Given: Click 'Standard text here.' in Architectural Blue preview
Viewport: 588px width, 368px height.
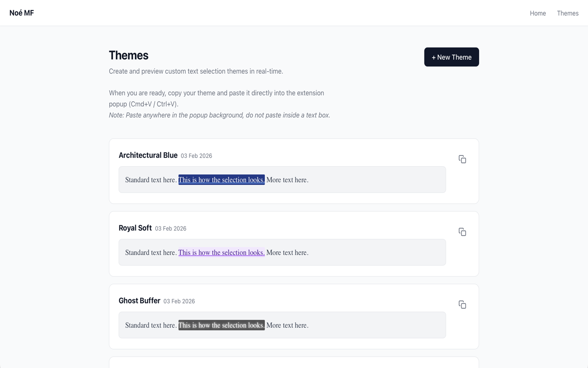Looking at the screenshot, I should click(151, 180).
